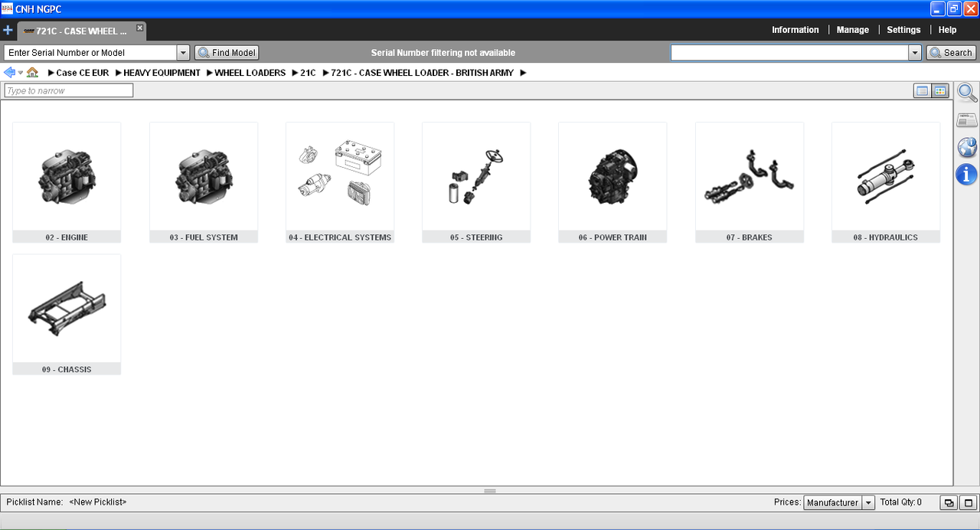The image size is (980, 530).
Task: Navigate to 21C breadcrumb
Action: coord(308,73)
